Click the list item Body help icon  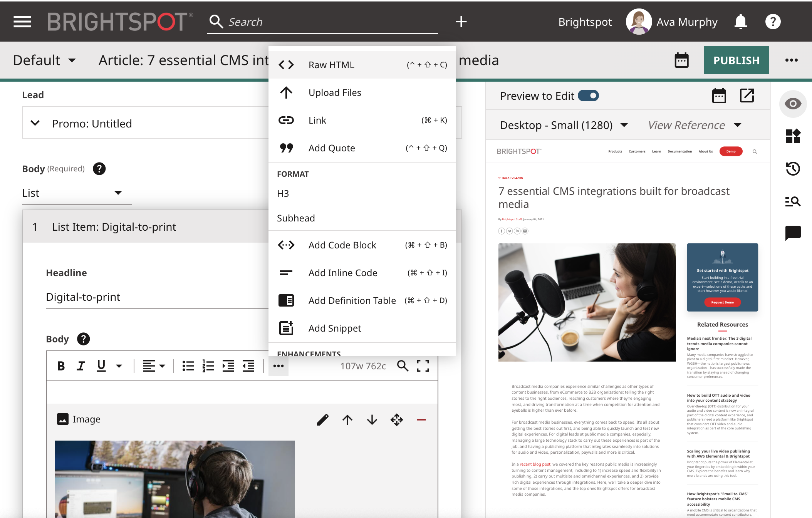point(83,339)
